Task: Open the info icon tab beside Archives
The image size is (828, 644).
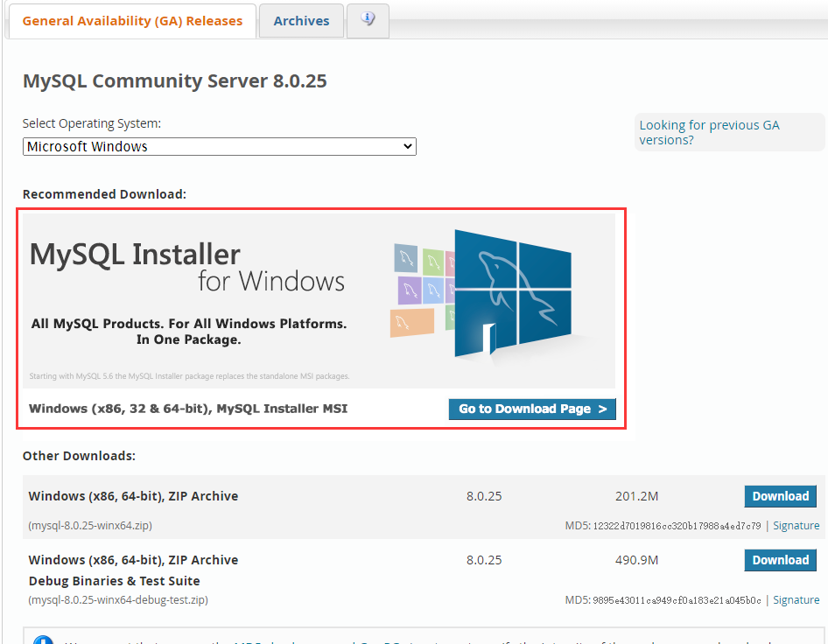Action: point(368,20)
